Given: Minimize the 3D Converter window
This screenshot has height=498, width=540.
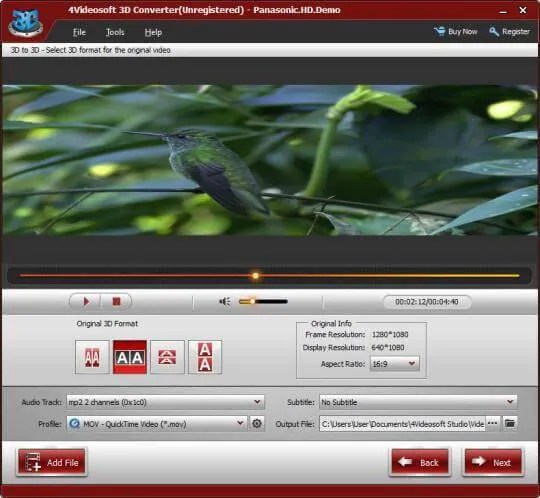Looking at the screenshot, I should coord(503,11).
